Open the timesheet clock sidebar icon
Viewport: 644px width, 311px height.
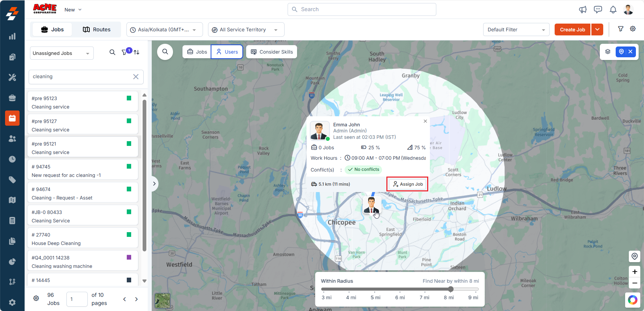[12, 159]
